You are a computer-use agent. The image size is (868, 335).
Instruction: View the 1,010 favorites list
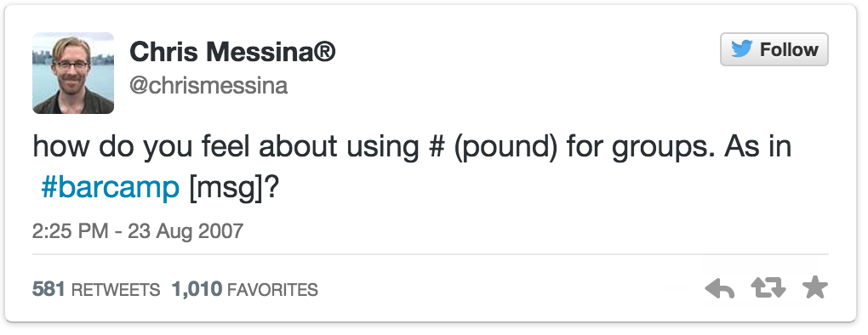coord(245,289)
